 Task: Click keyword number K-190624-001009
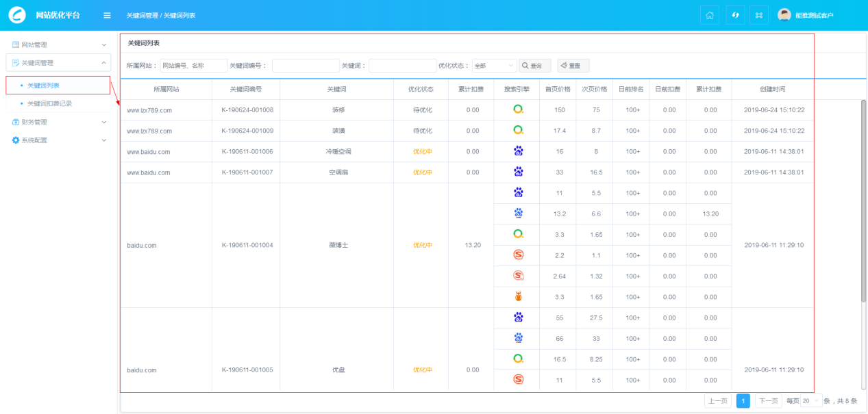[x=247, y=130]
